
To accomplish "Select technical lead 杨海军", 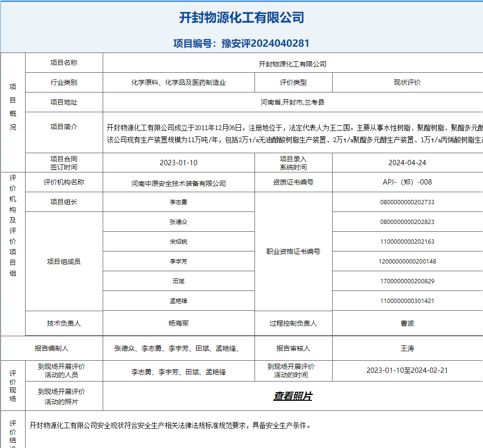I will [179, 323].
